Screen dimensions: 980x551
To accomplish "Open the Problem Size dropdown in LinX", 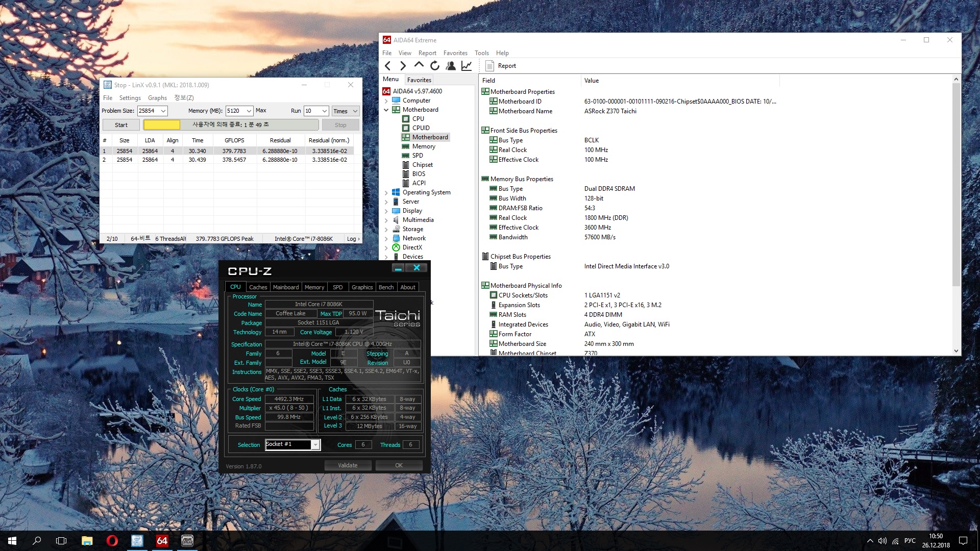I will click(163, 111).
